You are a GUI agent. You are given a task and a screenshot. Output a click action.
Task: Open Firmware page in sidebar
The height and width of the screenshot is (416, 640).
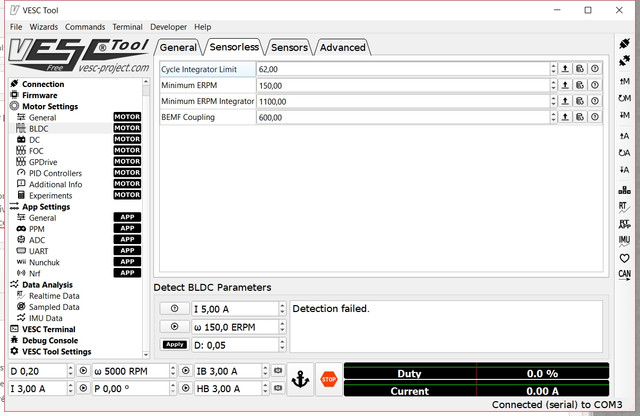point(40,95)
